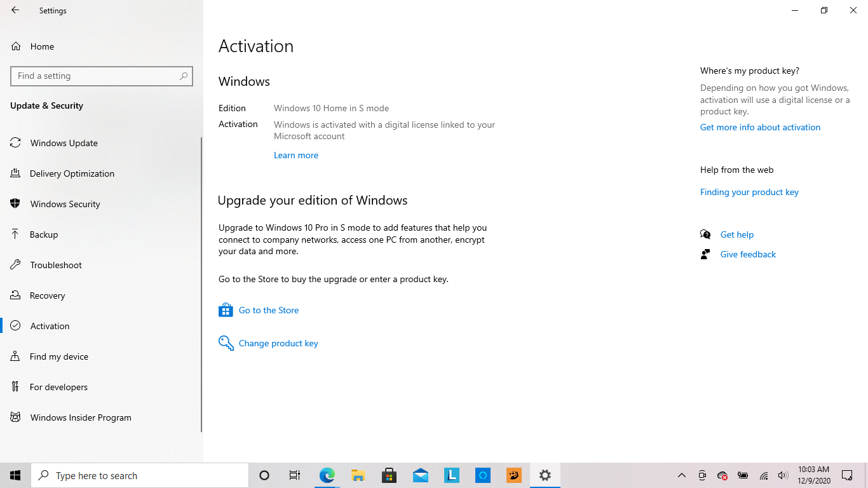This screenshot has height=488, width=868.
Task: Click the Meet Now tray icon
Action: [702, 475]
